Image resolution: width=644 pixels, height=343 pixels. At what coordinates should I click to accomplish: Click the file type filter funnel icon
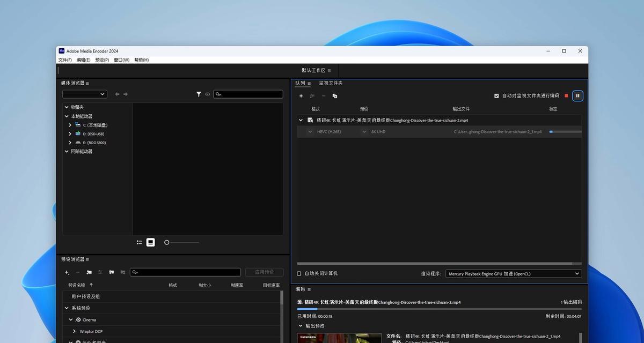(x=199, y=94)
